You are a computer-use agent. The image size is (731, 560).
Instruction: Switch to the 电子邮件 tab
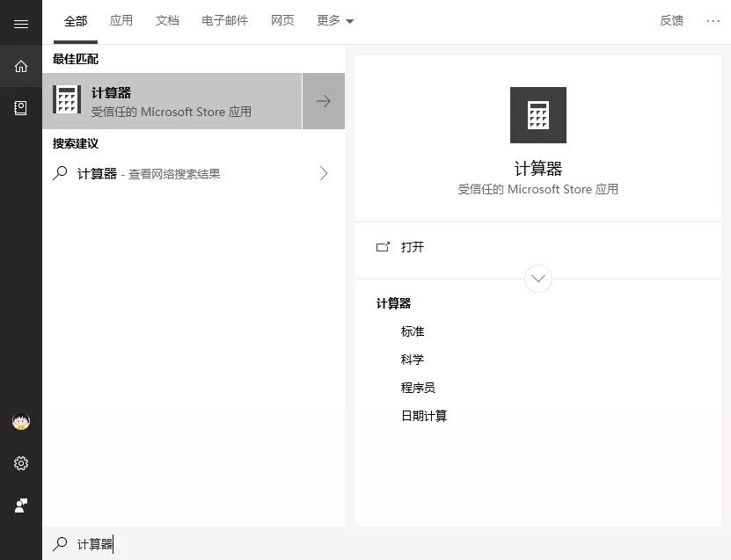224,20
